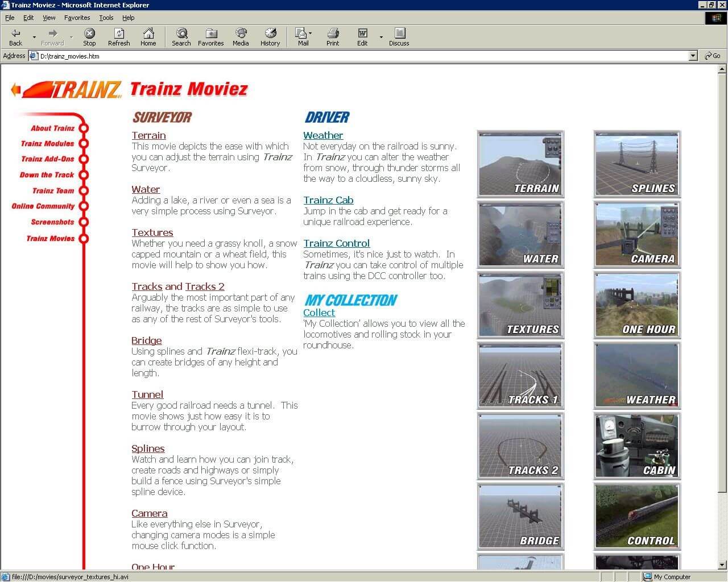Image resolution: width=728 pixels, height=582 pixels.
Task: Open the Search toolbar button
Action: point(181,37)
